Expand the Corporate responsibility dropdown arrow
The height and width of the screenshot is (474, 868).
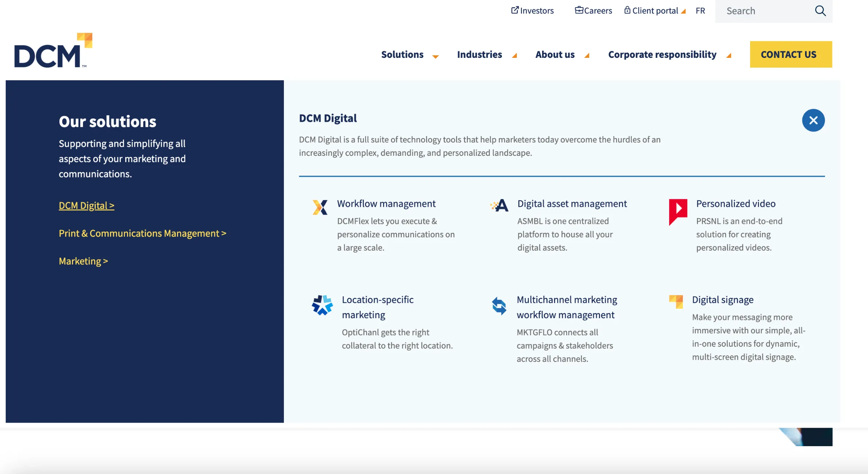click(x=729, y=55)
